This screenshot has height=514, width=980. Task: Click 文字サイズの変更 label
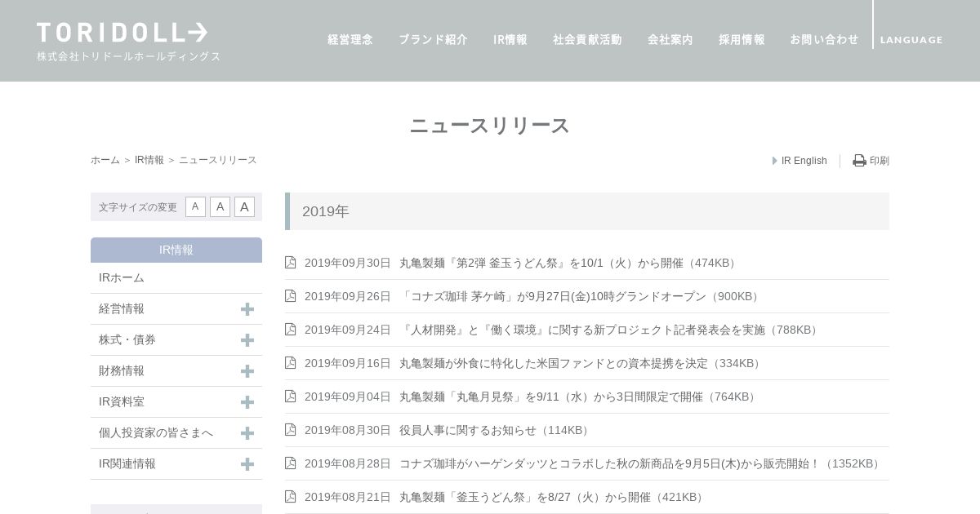138,207
